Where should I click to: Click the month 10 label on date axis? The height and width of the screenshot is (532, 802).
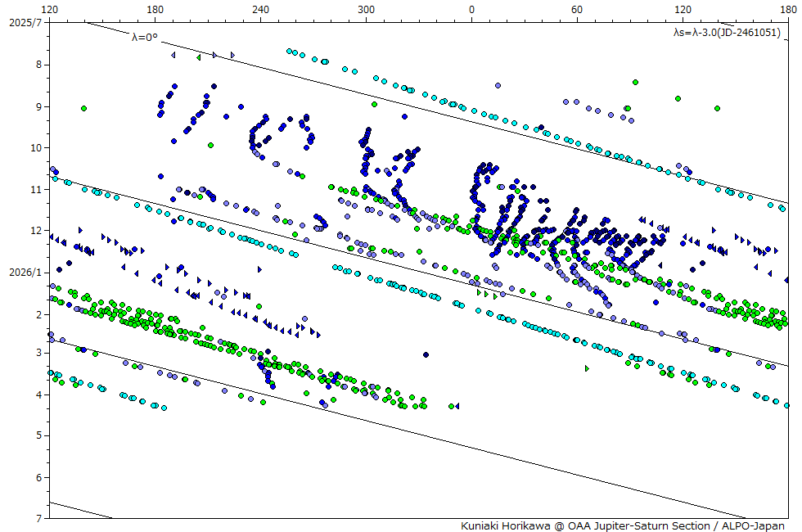37,148
